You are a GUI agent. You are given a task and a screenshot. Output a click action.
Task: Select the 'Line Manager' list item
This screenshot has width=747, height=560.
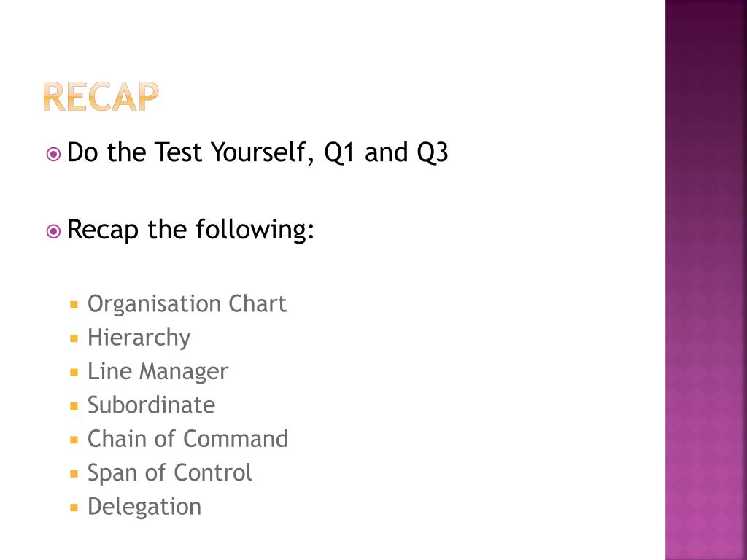pos(158,372)
